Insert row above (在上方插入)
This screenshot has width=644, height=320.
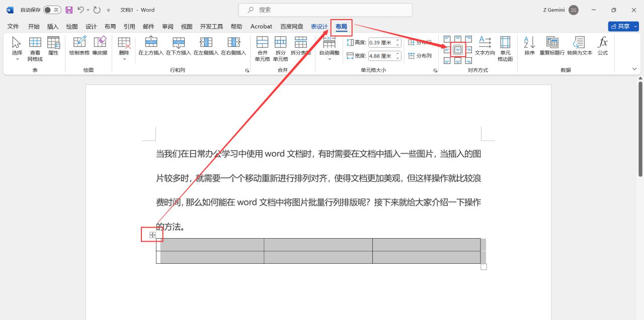[151, 46]
